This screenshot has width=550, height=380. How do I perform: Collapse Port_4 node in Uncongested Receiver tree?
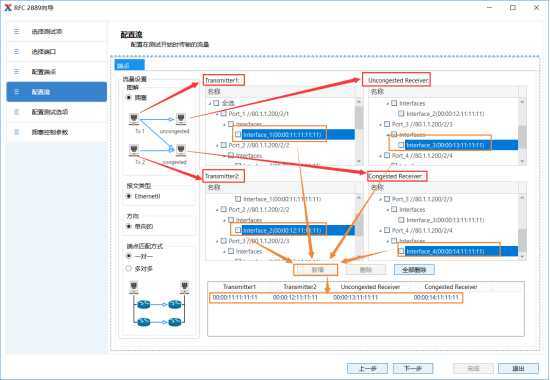[381, 156]
